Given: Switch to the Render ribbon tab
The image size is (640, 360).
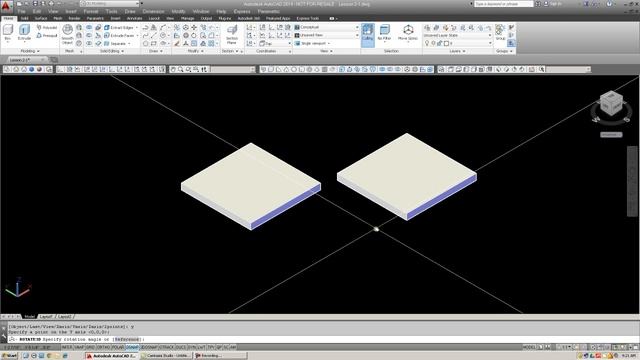Looking at the screenshot, I should (x=74, y=18).
